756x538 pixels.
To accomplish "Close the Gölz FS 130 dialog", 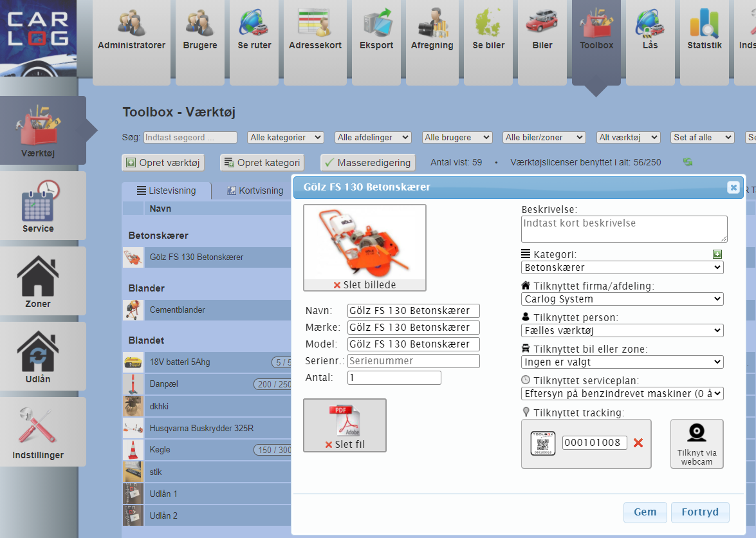I will point(733,187).
